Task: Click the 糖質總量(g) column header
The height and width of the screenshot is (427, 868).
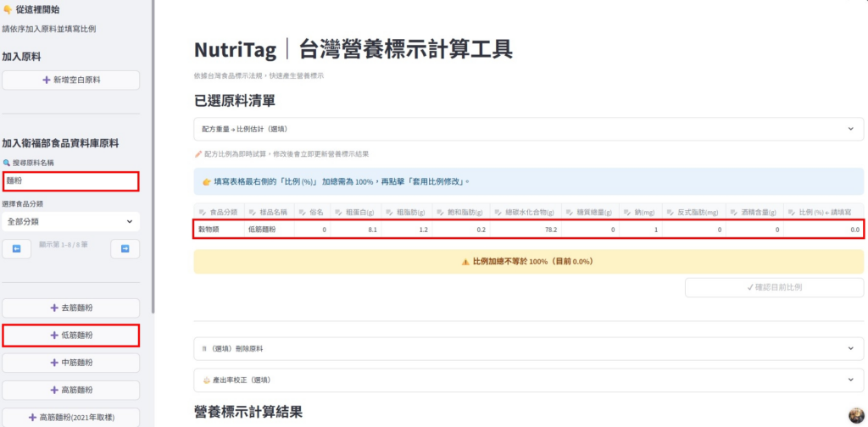Action: [x=590, y=212]
